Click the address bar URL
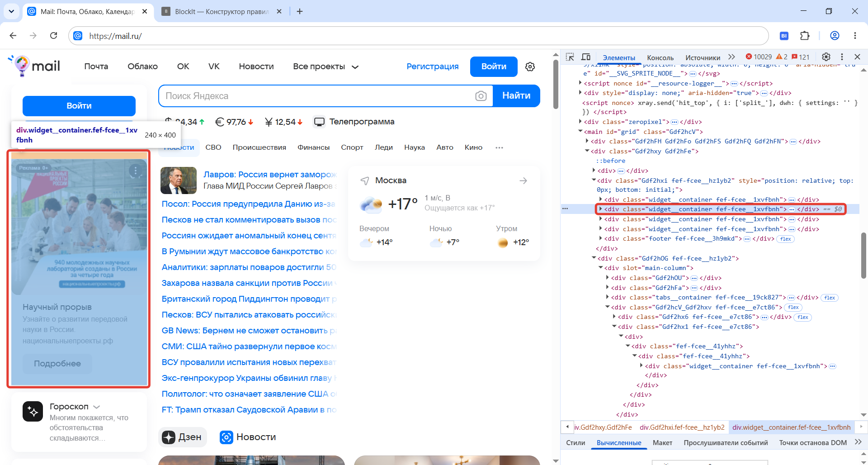 (115, 36)
